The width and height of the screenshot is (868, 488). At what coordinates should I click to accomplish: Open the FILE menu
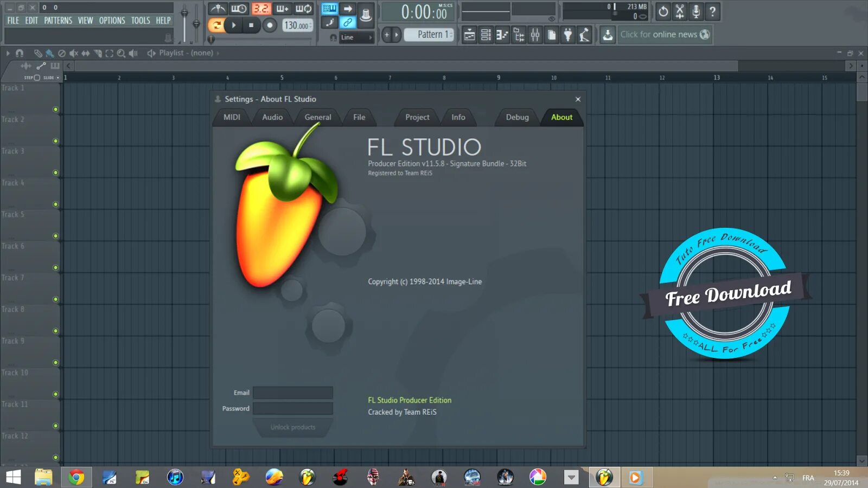13,21
